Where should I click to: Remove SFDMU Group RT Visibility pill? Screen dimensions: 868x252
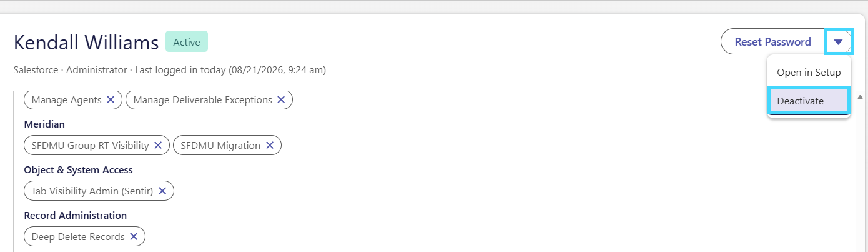tap(158, 145)
